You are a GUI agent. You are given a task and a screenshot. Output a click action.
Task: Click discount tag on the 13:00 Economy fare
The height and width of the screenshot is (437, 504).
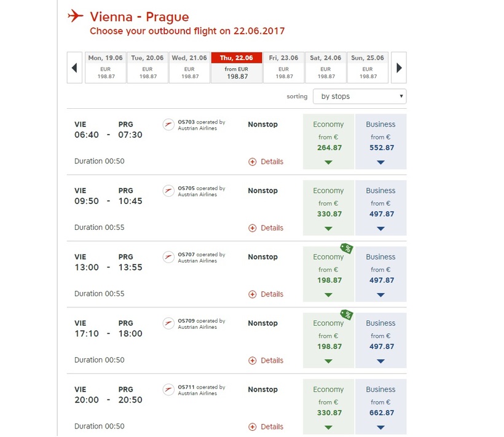(347, 248)
